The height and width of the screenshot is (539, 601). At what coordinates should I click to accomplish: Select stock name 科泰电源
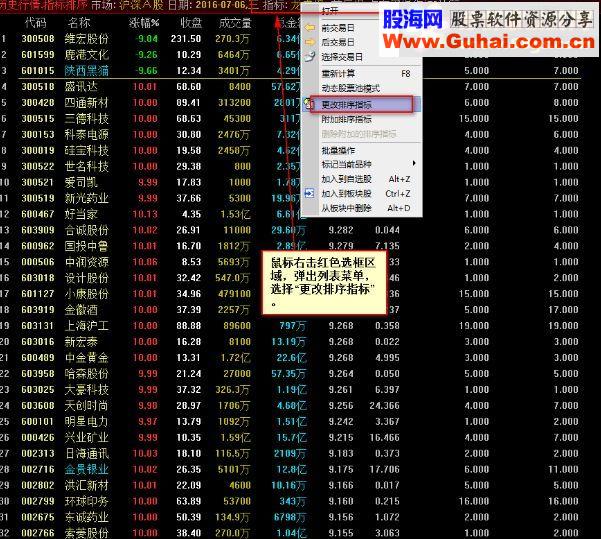[x=87, y=135]
